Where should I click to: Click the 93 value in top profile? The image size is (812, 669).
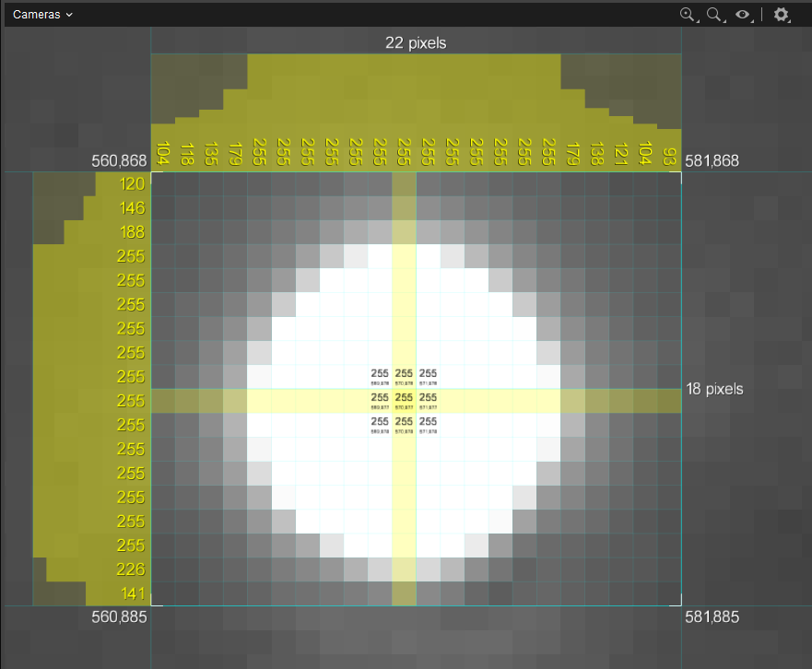pyautogui.click(x=669, y=155)
